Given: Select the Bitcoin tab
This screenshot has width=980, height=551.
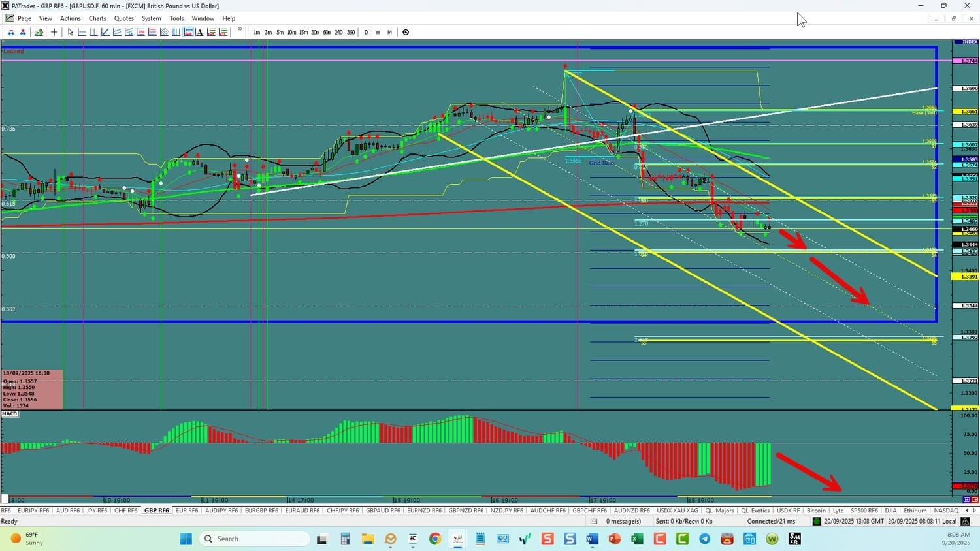Looking at the screenshot, I should [x=816, y=511].
